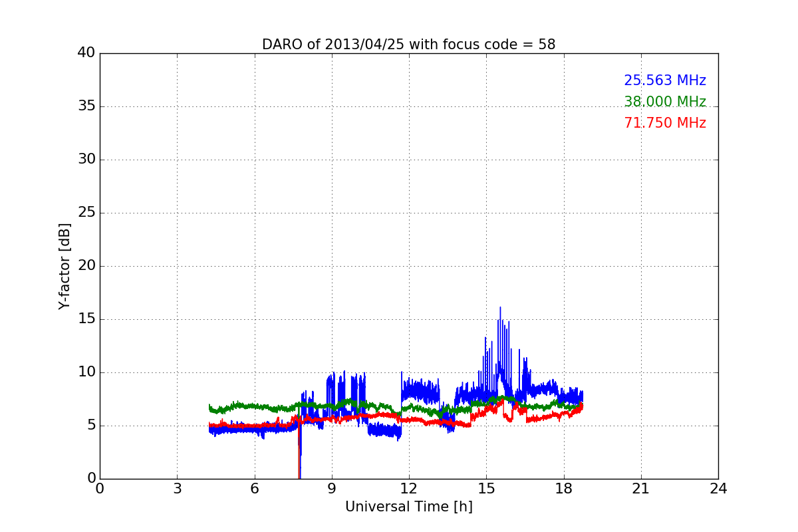Click y-axis tick label 40
This screenshot has width=798, height=532.
[x=86, y=53]
